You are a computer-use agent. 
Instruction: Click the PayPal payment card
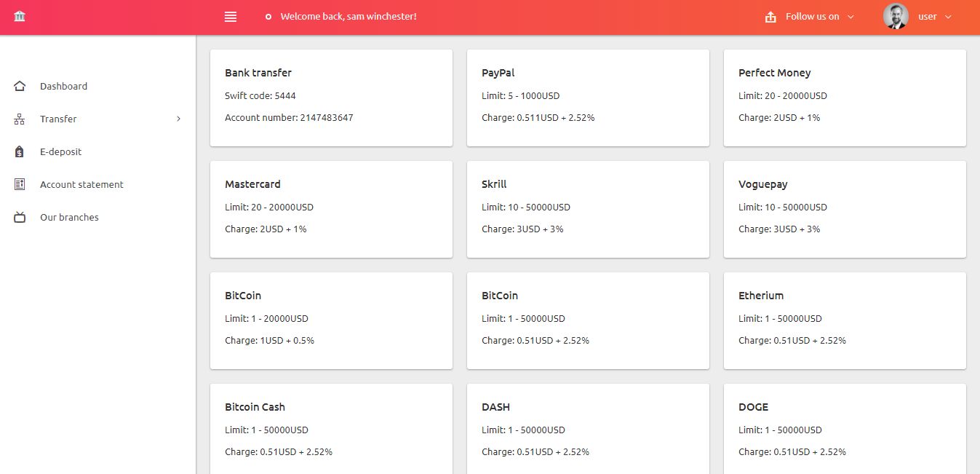(x=588, y=98)
